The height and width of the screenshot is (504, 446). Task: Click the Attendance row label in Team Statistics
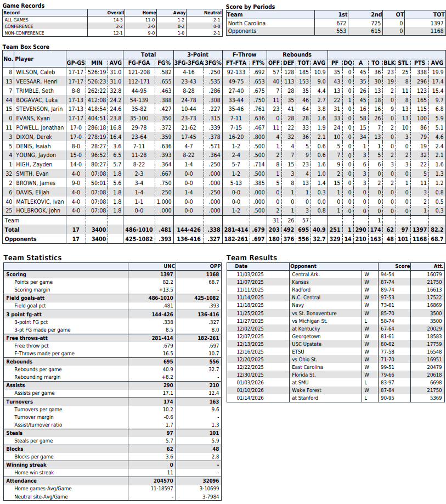(x=20, y=481)
